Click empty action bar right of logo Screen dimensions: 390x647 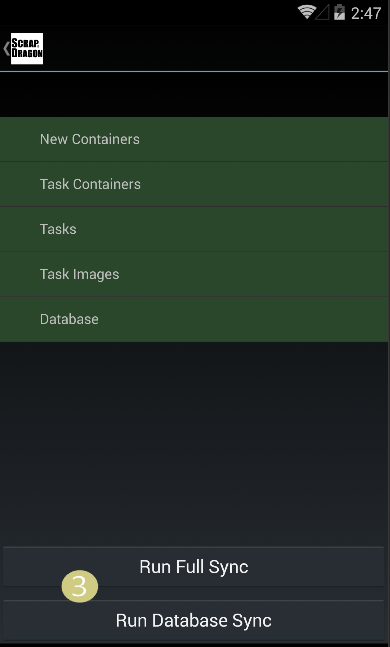pyautogui.click(x=215, y=49)
